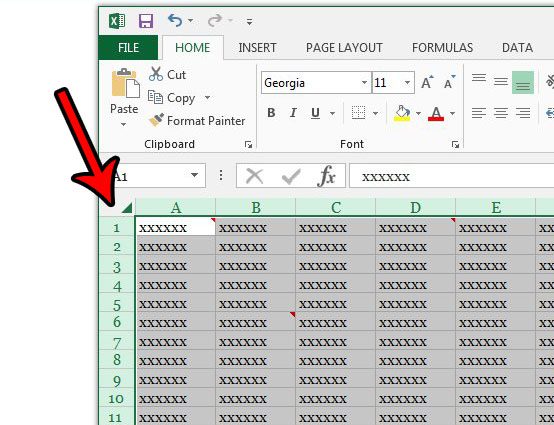
Task: Cut the selection with scissors
Action: pyautogui.click(x=167, y=75)
